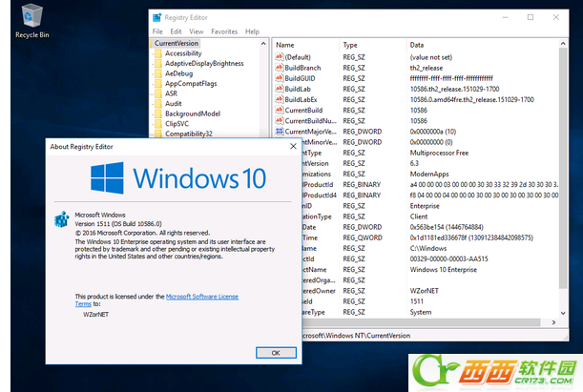
Task: Click the 'System' data value
Action: [421, 312]
